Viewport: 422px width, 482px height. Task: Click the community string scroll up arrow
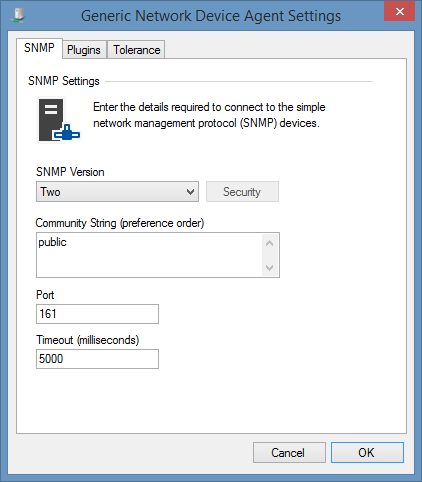click(x=270, y=243)
